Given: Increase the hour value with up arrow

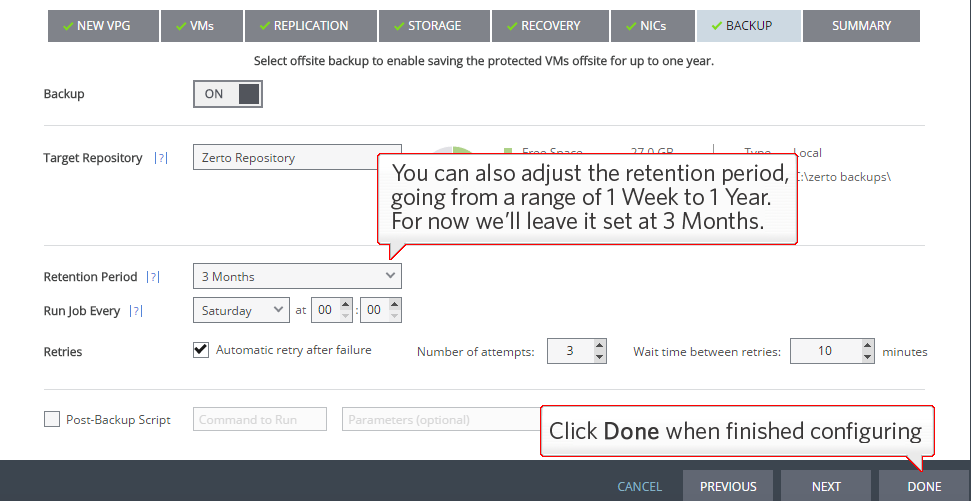Looking at the screenshot, I should pos(345,305).
